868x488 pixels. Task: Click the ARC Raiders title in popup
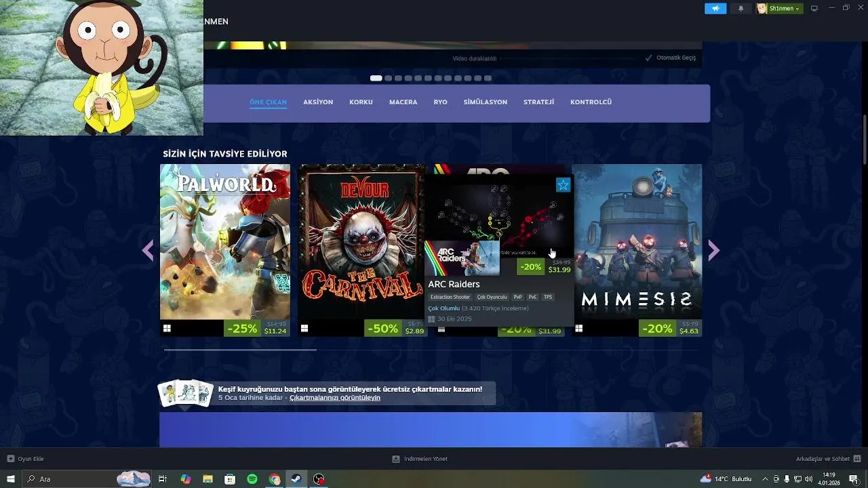pyautogui.click(x=454, y=284)
